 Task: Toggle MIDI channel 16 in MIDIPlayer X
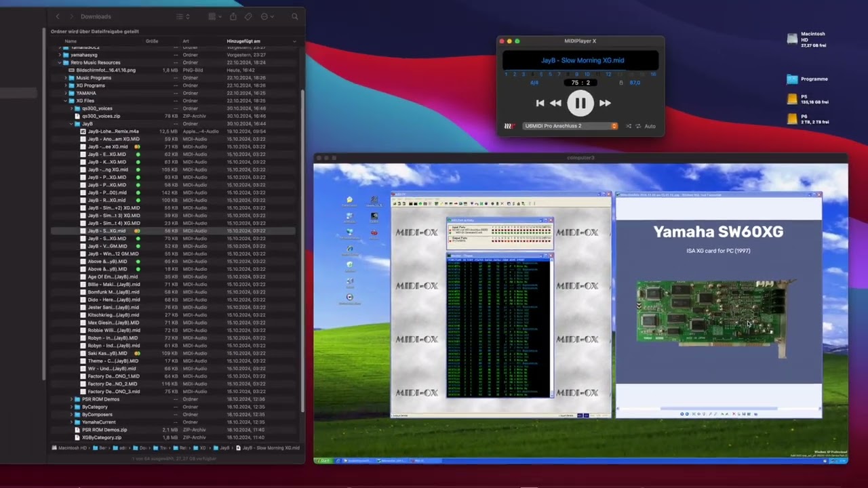pyautogui.click(x=653, y=74)
